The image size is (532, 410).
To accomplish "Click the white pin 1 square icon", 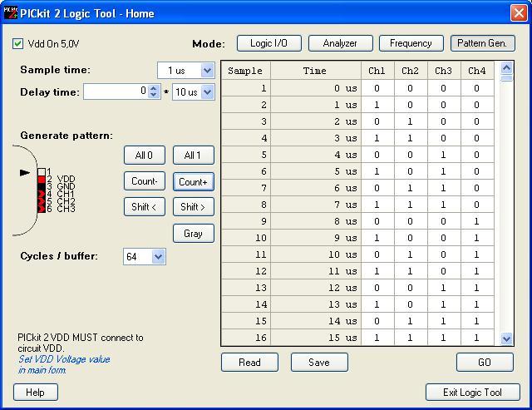I will tap(42, 172).
